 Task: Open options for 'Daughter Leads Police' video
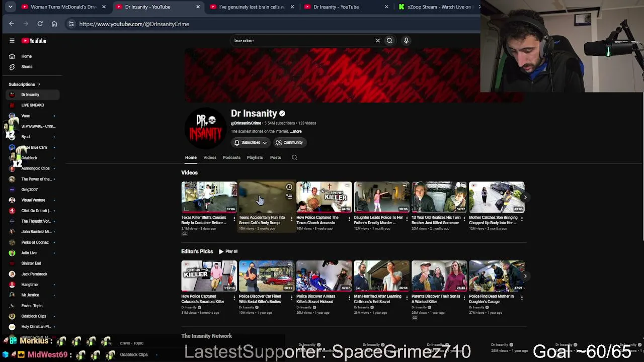coord(407,219)
